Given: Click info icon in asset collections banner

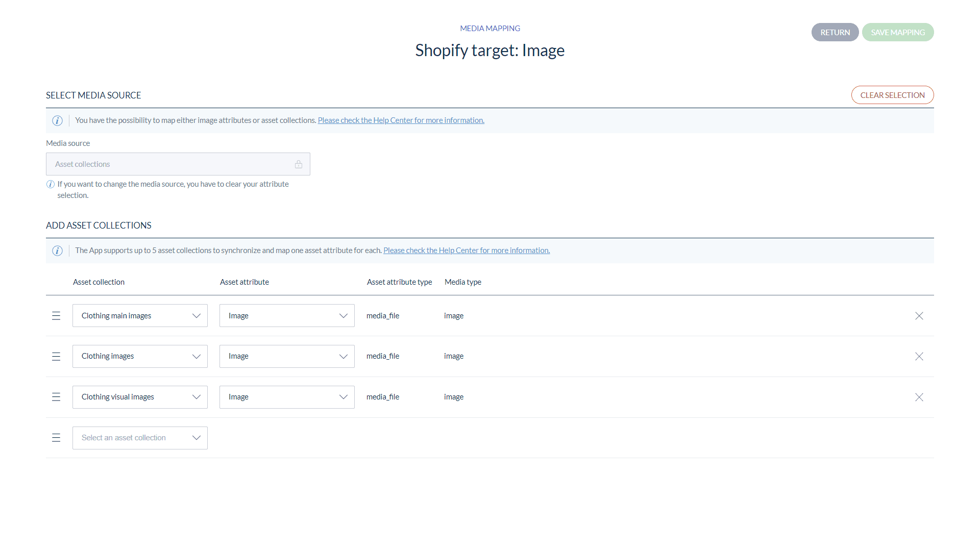Looking at the screenshot, I should [57, 251].
